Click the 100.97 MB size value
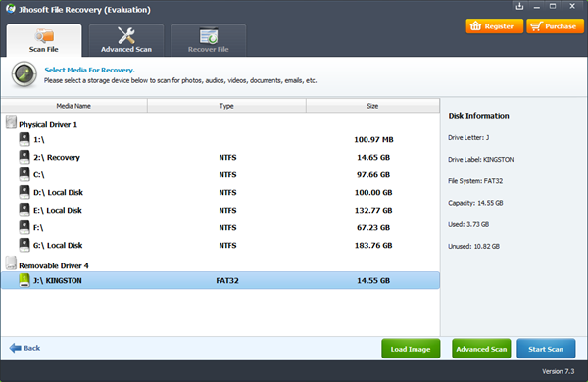This screenshot has width=588, height=382. (x=373, y=139)
